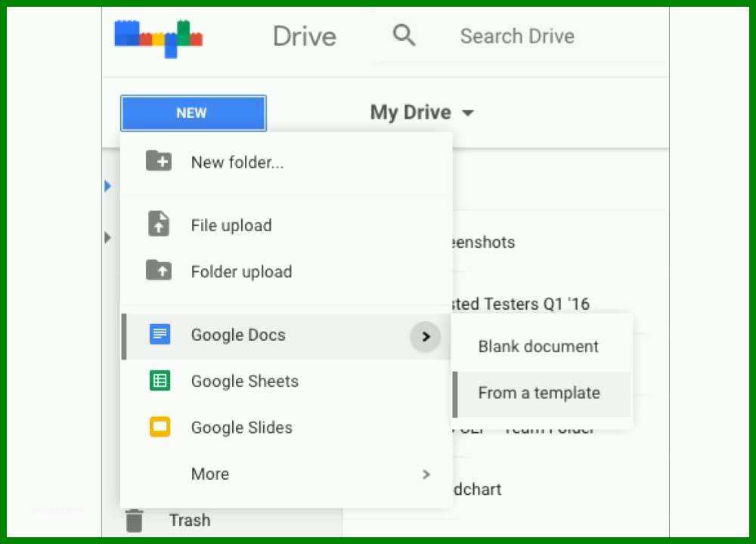The image size is (756, 544).
Task: Open Trash in the sidebar
Action: (x=190, y=521)
